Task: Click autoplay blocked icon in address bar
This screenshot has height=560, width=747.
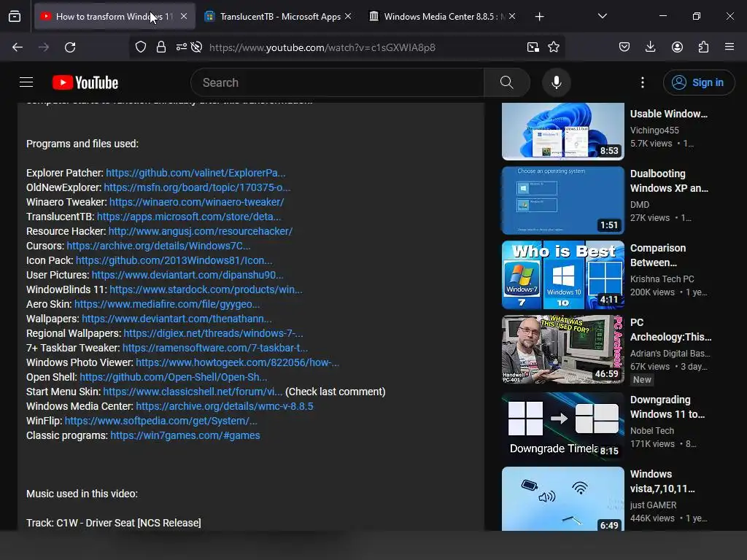Action: tap(196, 47)
